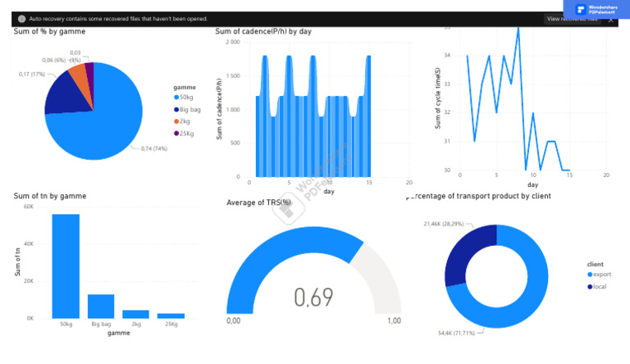Screen dimensions: 630x364
Task: Click the Big bag x-axis label under bar chart
Action: (x=101, y=324)
